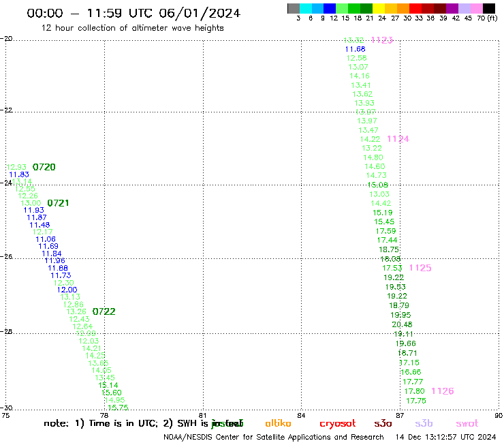Click the timestamp '14 Dec 13:12:57 UTC 2024'
Image resolution: width=504 pixels, height=443 pixels.
(x=446, y=437)
